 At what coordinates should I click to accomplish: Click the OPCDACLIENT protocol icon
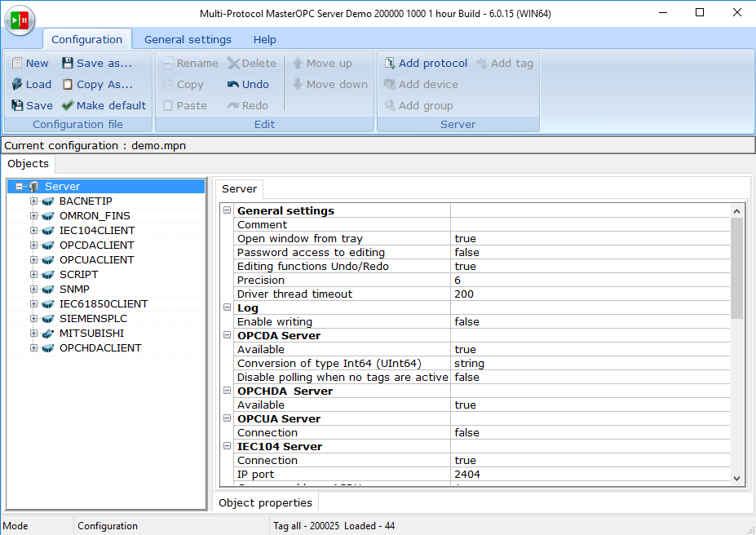(48, 245)
